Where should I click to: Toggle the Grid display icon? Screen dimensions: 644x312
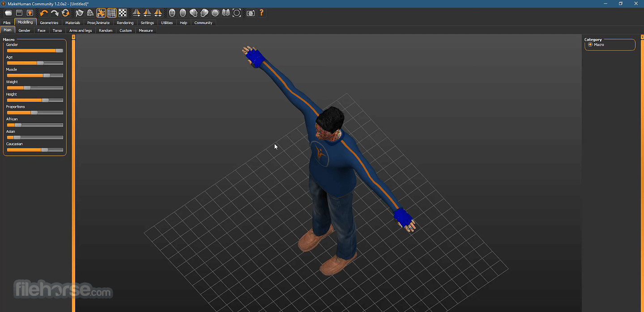click(112, 13)
